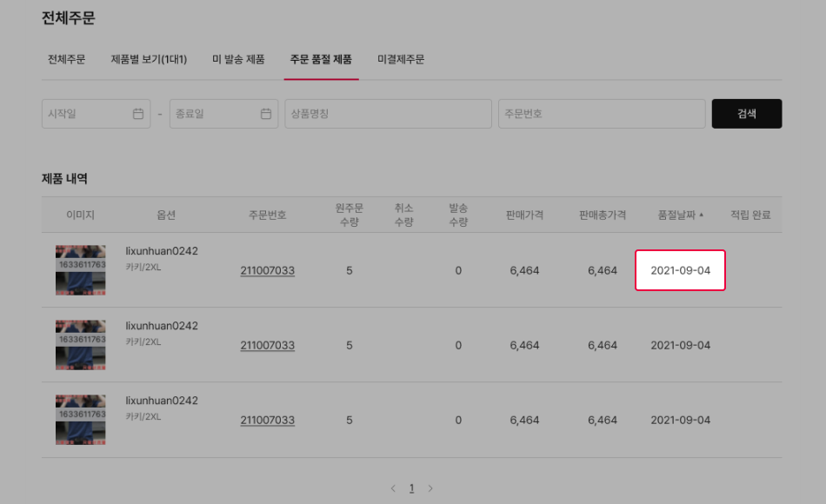Open the 미 발송 제품 tab

(238, 59)
